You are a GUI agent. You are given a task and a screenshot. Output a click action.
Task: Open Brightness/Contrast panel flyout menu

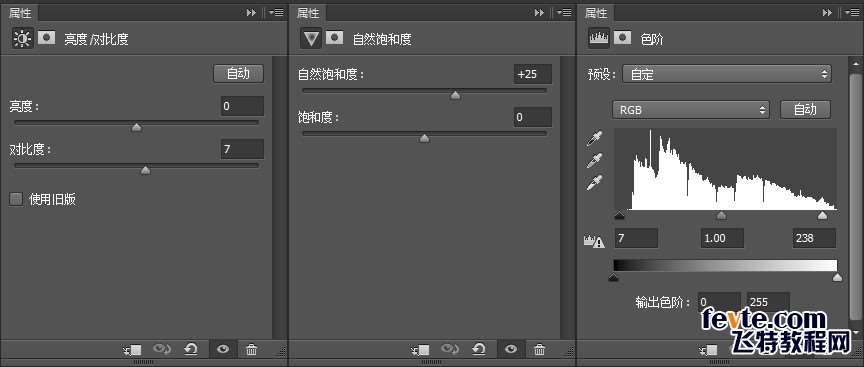coord(276,12)
